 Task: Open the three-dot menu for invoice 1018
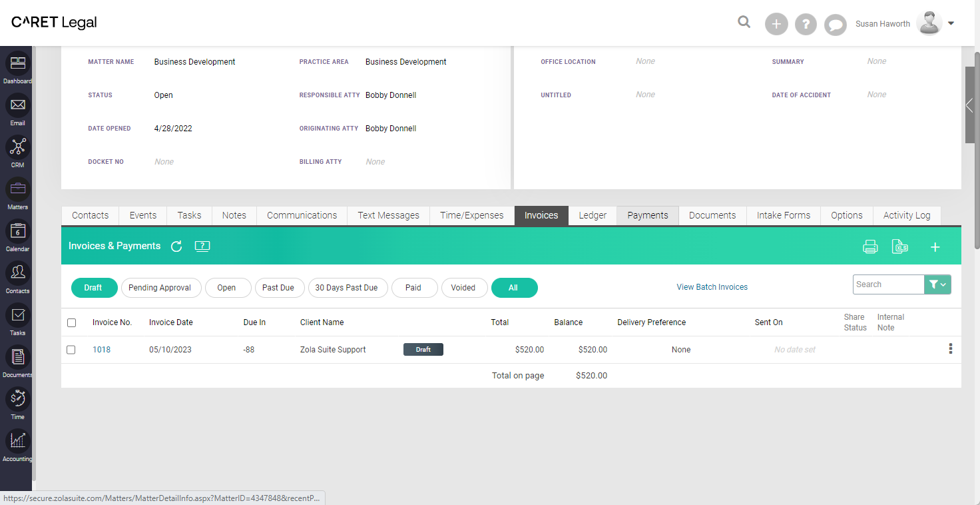tap(951, 348)
